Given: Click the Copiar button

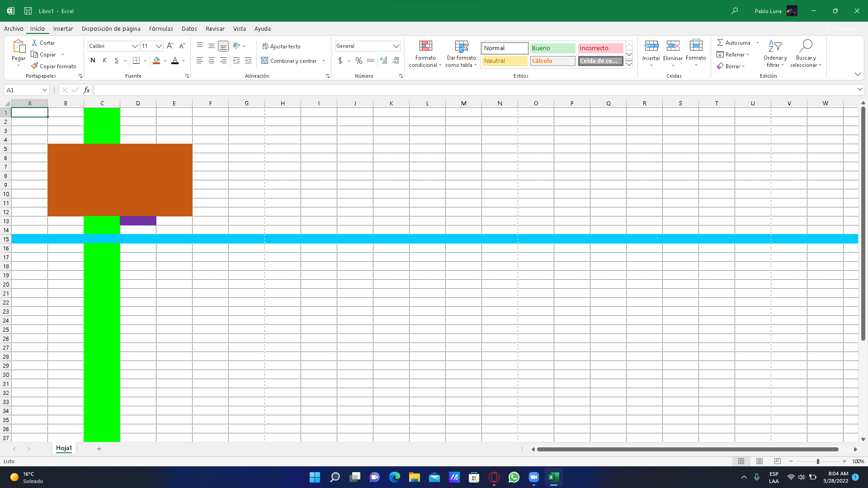Looking at the screenshot, I should pos(44,54).
